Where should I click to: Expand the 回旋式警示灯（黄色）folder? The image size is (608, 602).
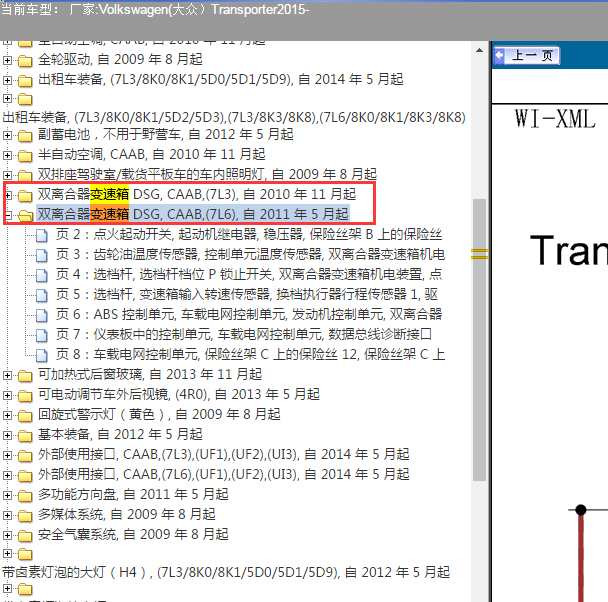pos(7,415)
